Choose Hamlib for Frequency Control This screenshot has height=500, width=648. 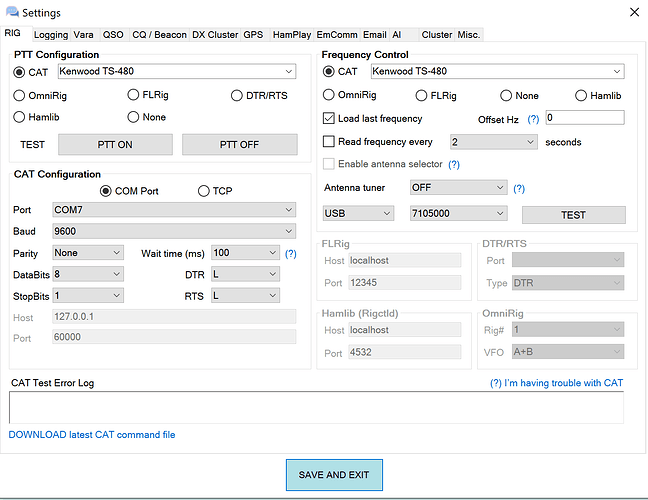(x=582, y=96)
